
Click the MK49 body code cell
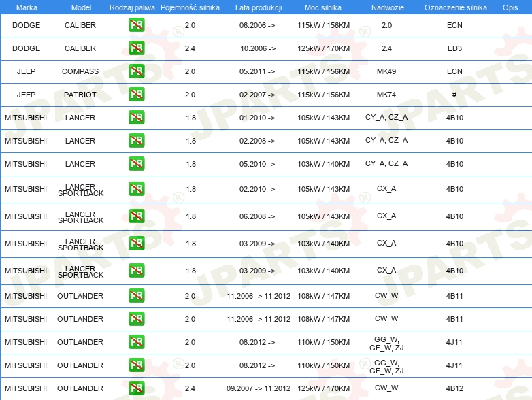coord(386,72)
